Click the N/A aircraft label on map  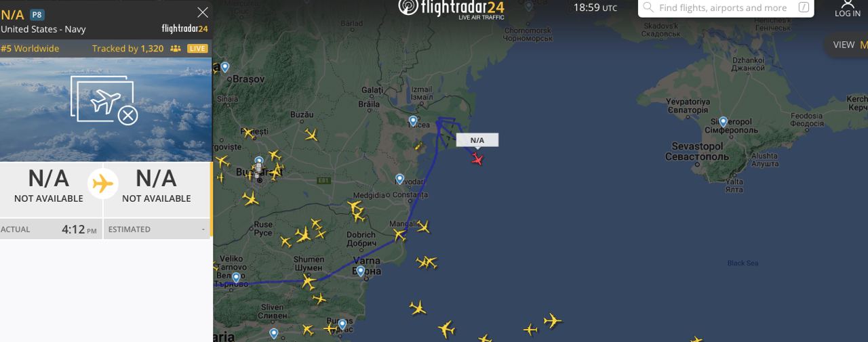click(x=477, y=140)
